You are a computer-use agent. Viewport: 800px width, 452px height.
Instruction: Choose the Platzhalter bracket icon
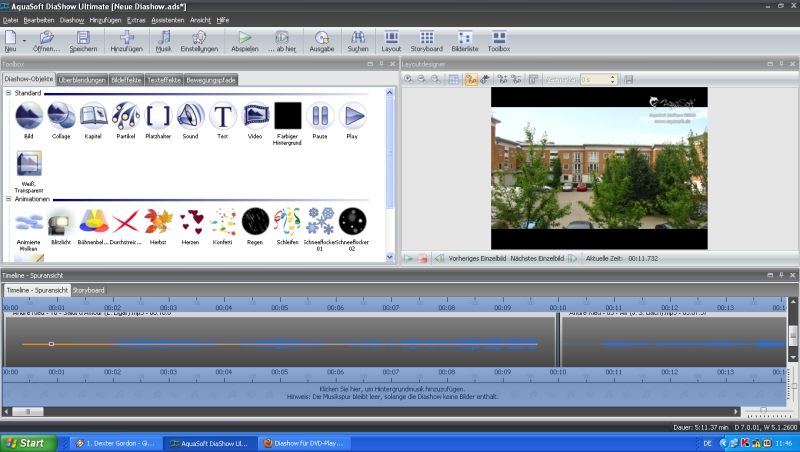158,115
